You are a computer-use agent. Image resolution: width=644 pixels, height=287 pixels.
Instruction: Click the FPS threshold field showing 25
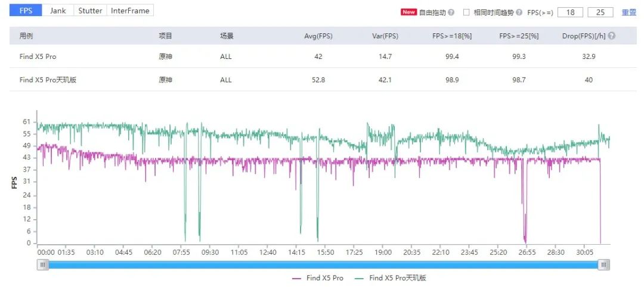[x=600, y=13]
